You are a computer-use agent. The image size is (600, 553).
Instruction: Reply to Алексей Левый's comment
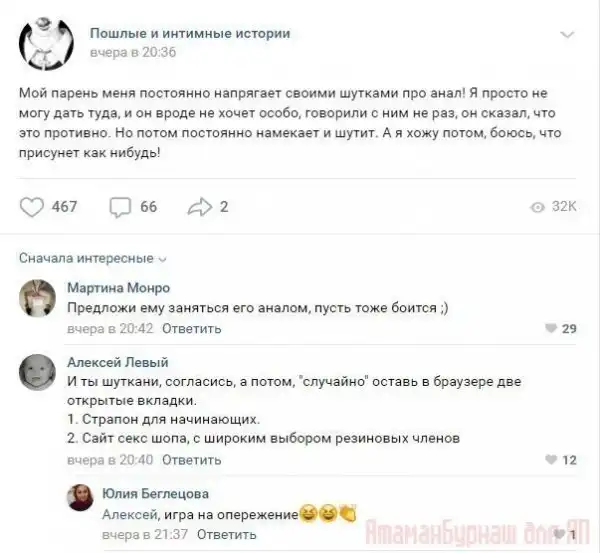click(x=191, y=460)
